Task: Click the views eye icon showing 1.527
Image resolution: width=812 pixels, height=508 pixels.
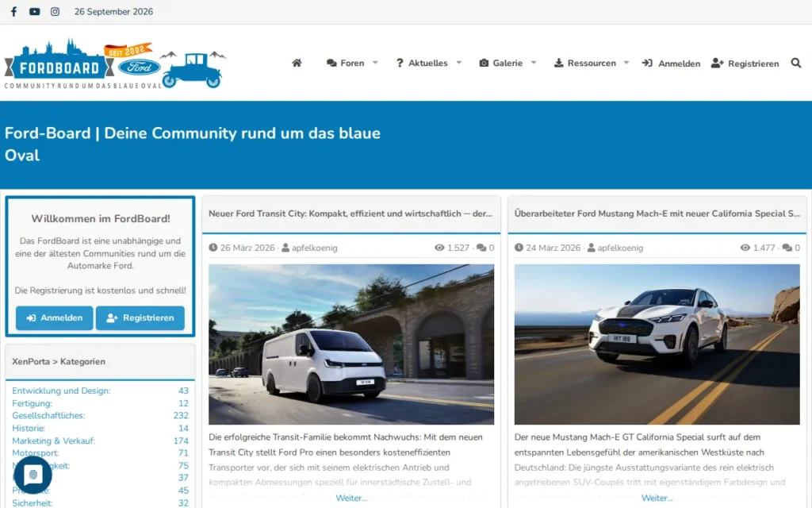Action: point(439,248)
